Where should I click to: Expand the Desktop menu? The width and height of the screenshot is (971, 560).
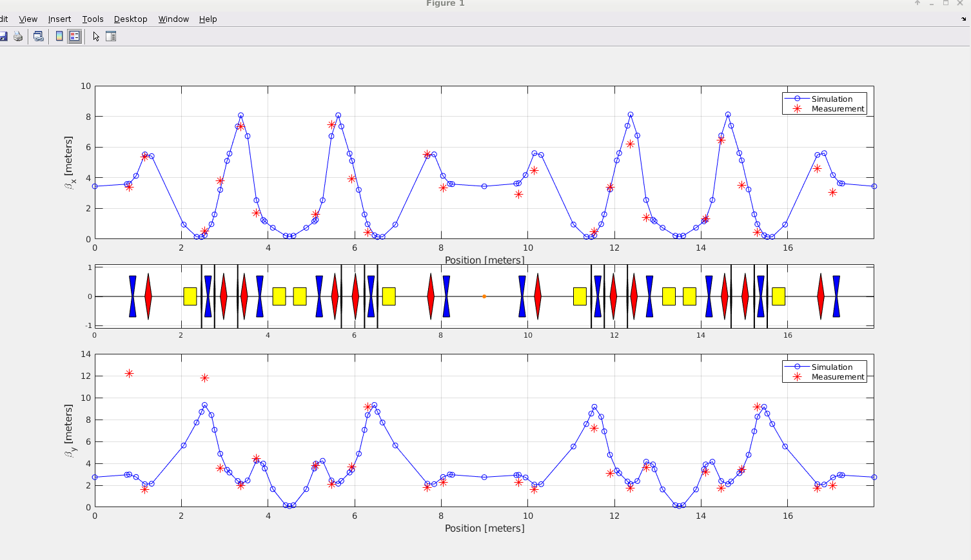[130, 19]
